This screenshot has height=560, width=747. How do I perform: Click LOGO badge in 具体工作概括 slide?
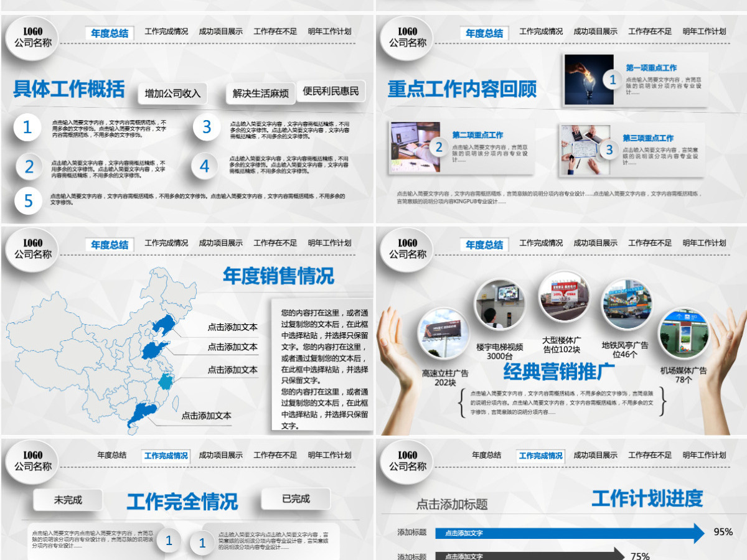pyautogui.click(x=33, y=37)
